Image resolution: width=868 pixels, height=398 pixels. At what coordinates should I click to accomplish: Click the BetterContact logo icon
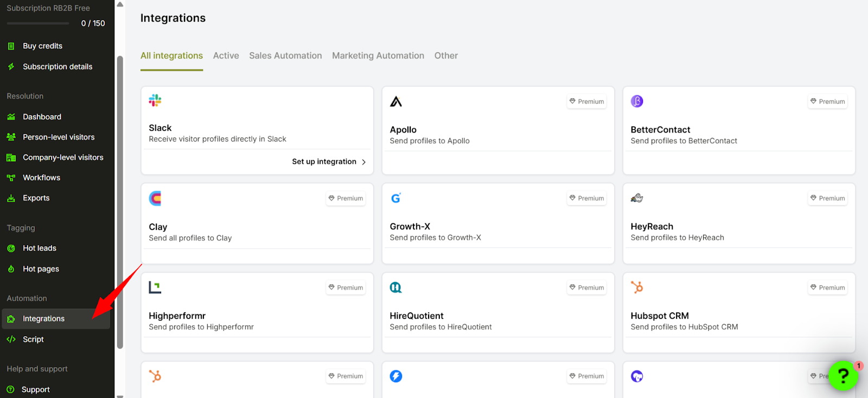[637, 101]
